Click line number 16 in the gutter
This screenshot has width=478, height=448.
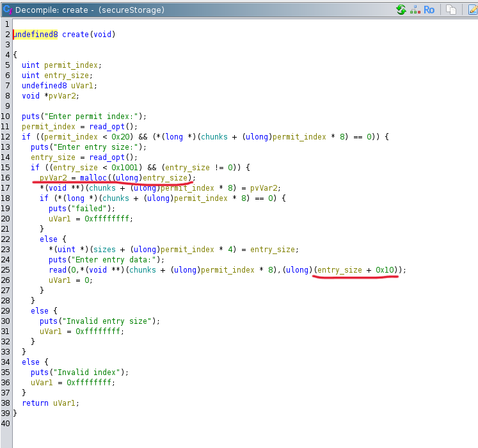(6, 178)
